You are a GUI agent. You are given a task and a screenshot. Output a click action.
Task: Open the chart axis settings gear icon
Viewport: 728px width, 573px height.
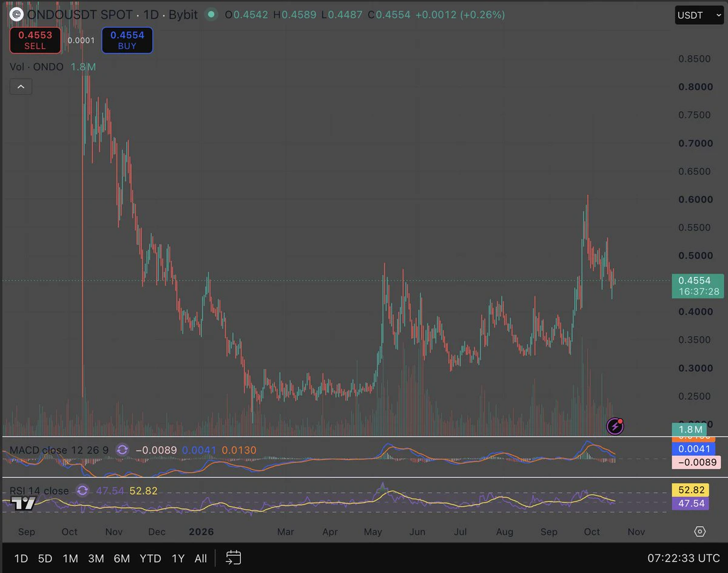700,532
